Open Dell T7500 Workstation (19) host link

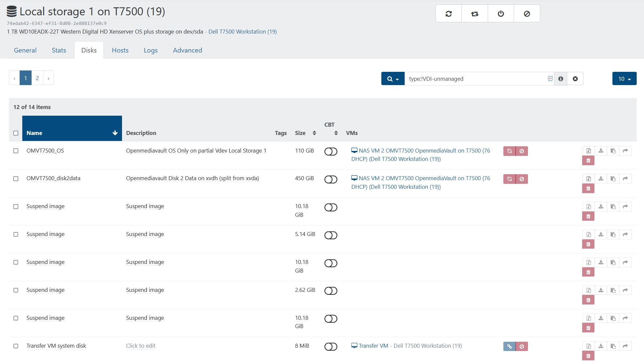[242, 32]
